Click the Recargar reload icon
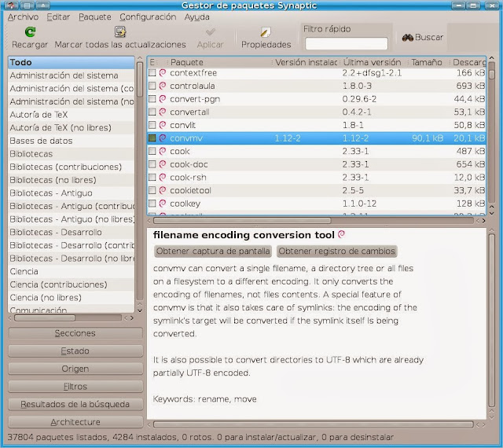 click(x=30, y=31)
